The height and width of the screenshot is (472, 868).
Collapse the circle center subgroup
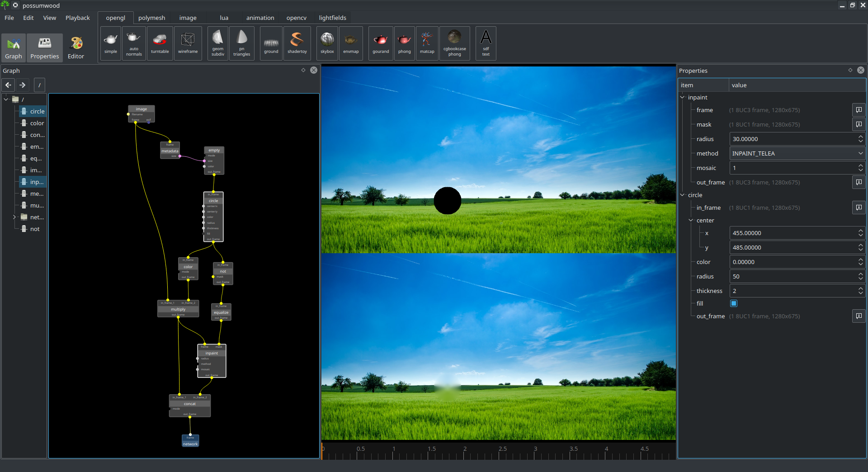691,220
